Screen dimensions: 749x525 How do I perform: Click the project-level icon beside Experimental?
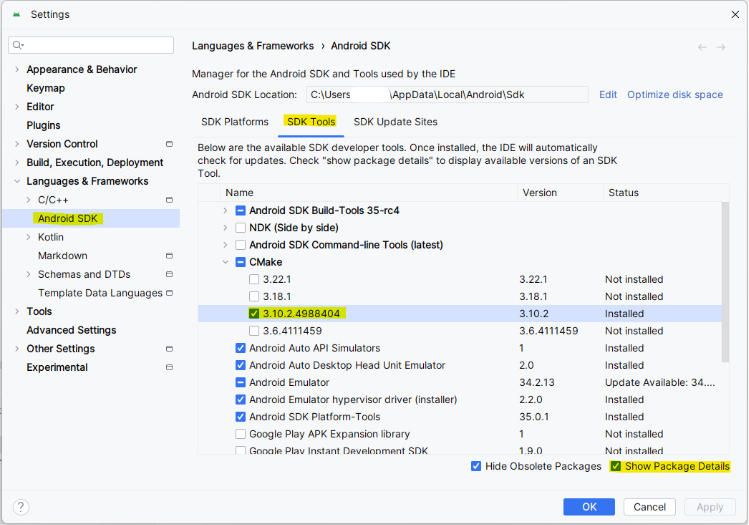pyautogui.click(x=169, y=367)
